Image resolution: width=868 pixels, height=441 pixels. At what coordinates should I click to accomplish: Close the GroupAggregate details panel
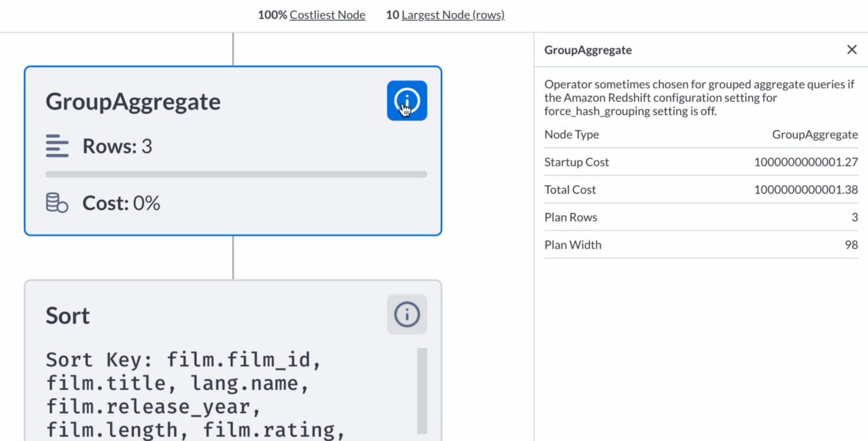tap(852, 50)
